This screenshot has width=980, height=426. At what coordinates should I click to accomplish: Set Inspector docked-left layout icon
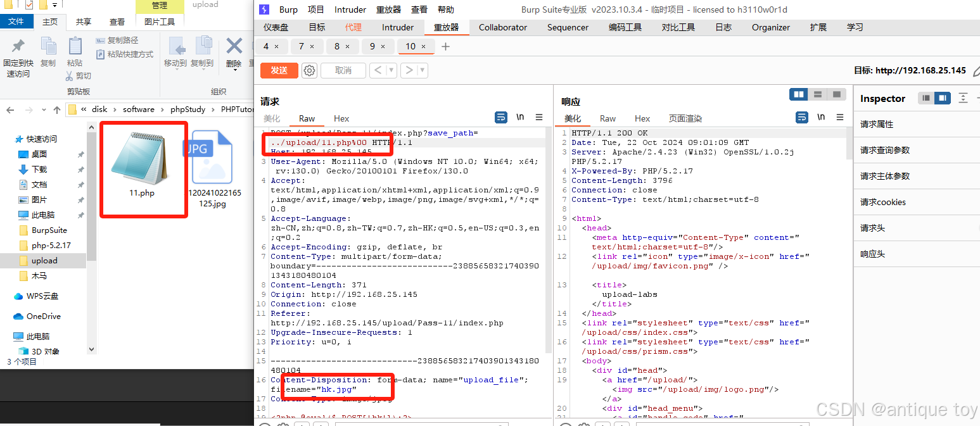pyautogui.click(x=926, y=98)
